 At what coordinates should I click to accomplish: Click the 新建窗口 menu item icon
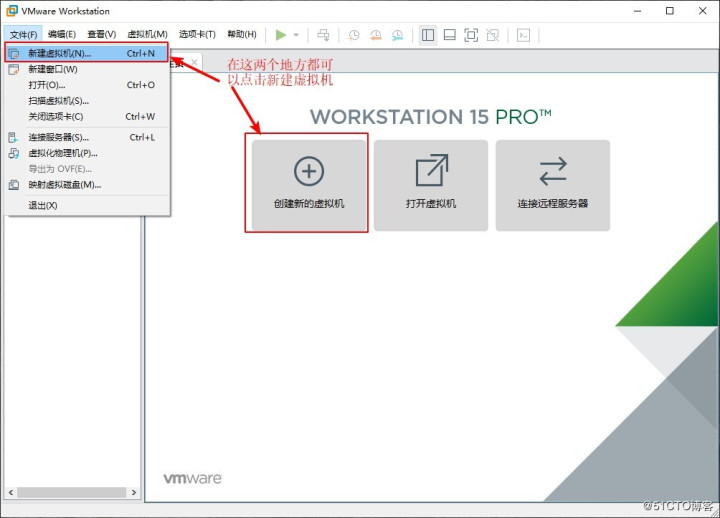coord(14,69)
